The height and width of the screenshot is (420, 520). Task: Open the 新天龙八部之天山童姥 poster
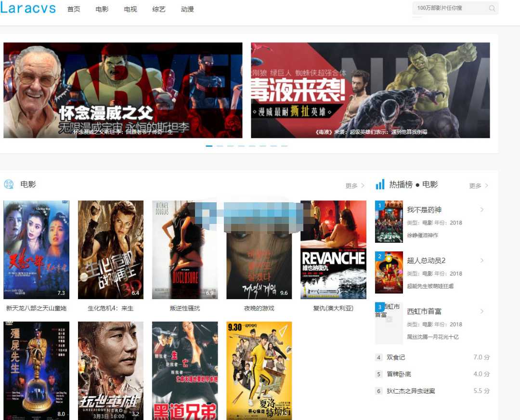pos(37,250)
